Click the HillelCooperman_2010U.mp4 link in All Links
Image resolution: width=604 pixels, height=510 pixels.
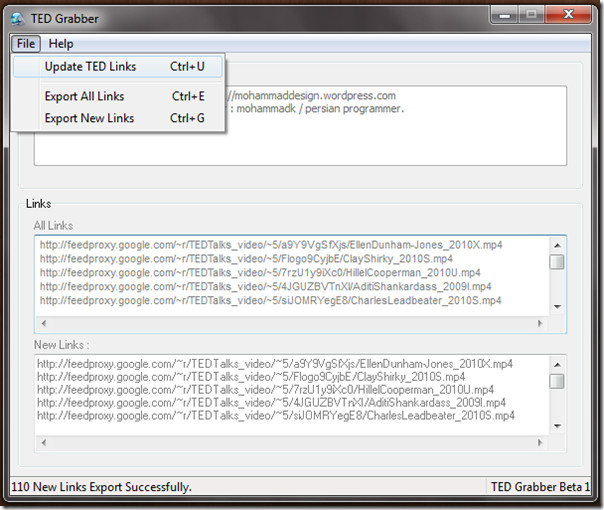click(x=260, y=273)
